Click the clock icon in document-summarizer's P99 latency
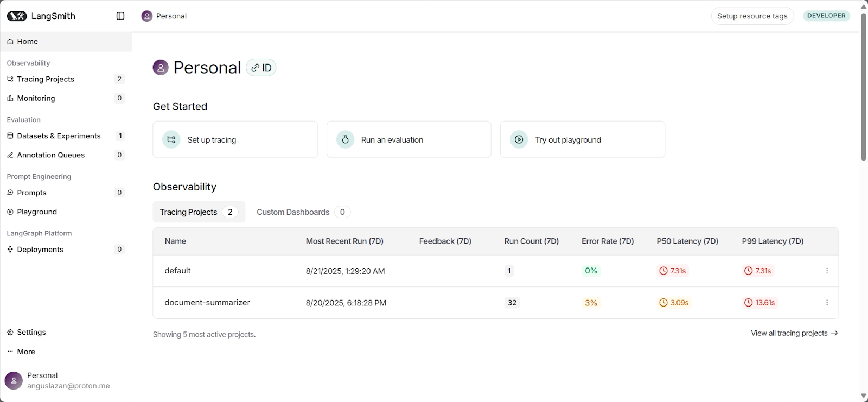 tap(749, 303)
